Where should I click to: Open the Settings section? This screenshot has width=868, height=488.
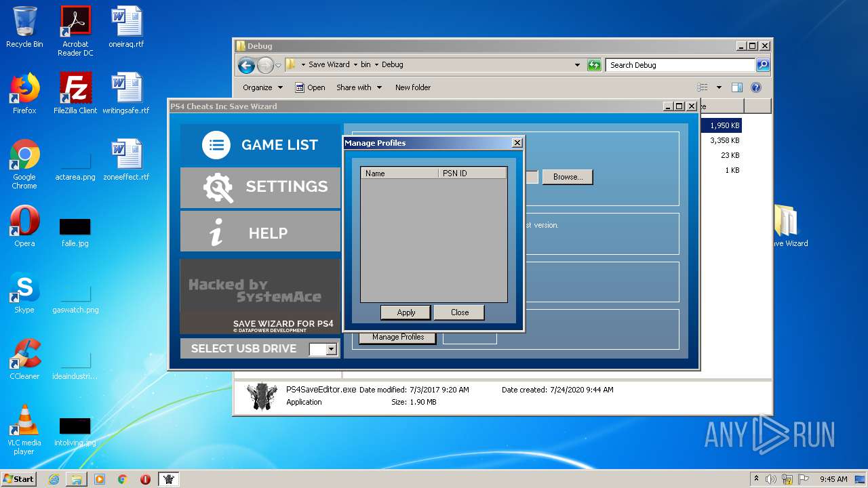pyautogui.click(x=260, y=187)
